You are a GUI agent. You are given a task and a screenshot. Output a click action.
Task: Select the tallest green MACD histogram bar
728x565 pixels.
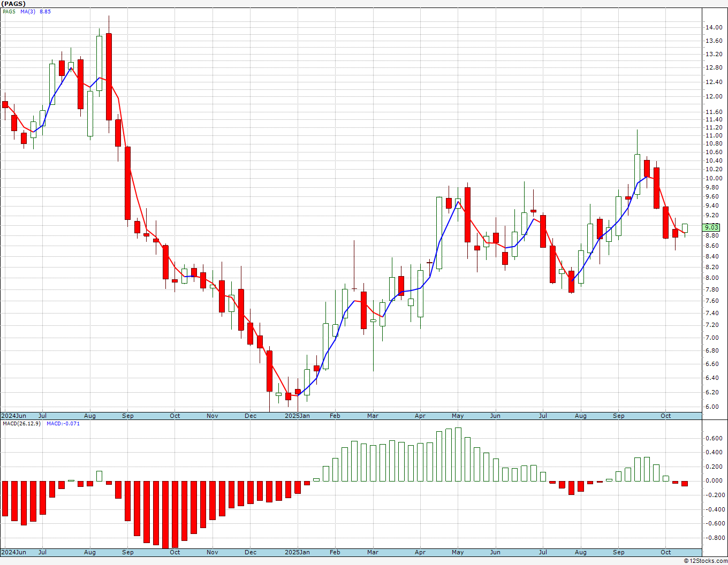tap(458, 454)
